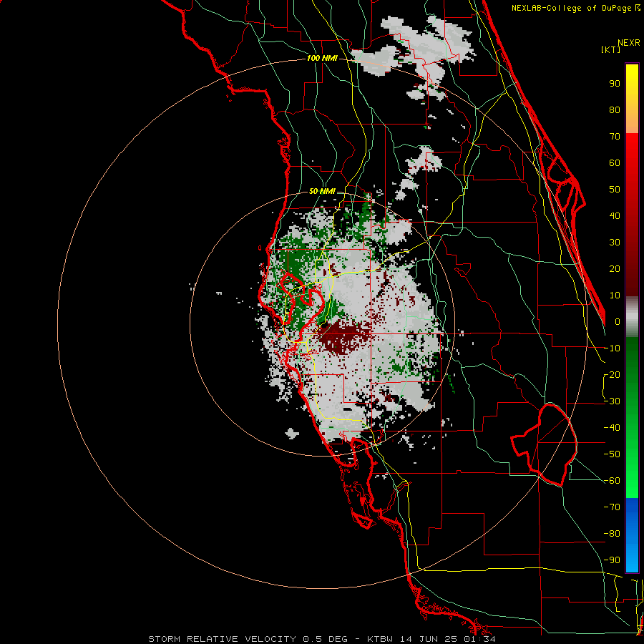644x644 pixels.
Task: Click the positive 10 knot scale label
Action: [x=615, y=296]
